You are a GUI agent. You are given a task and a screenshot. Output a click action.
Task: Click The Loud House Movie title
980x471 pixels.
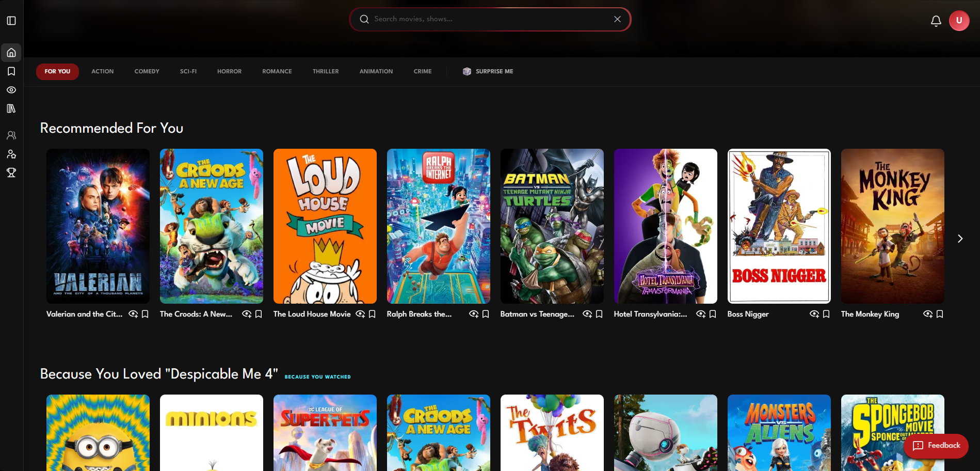[x=312, y=314]
